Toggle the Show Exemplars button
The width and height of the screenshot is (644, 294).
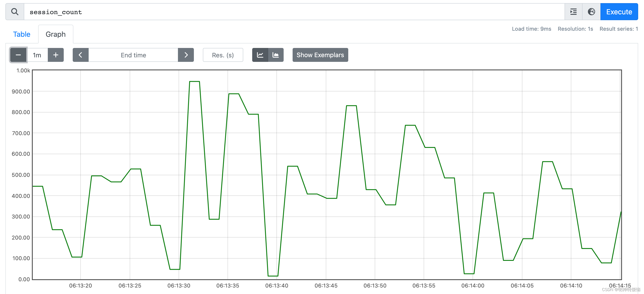(x=320, y=55)
